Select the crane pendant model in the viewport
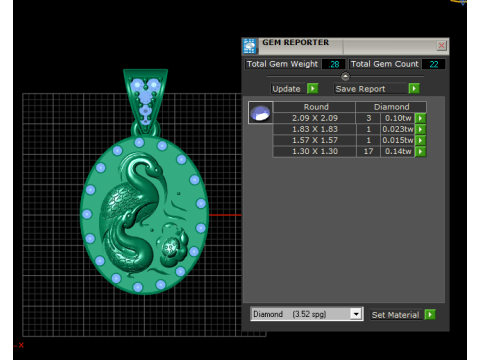Image resolution: width=480 pixels, height=360 pixels. (145, 182)
